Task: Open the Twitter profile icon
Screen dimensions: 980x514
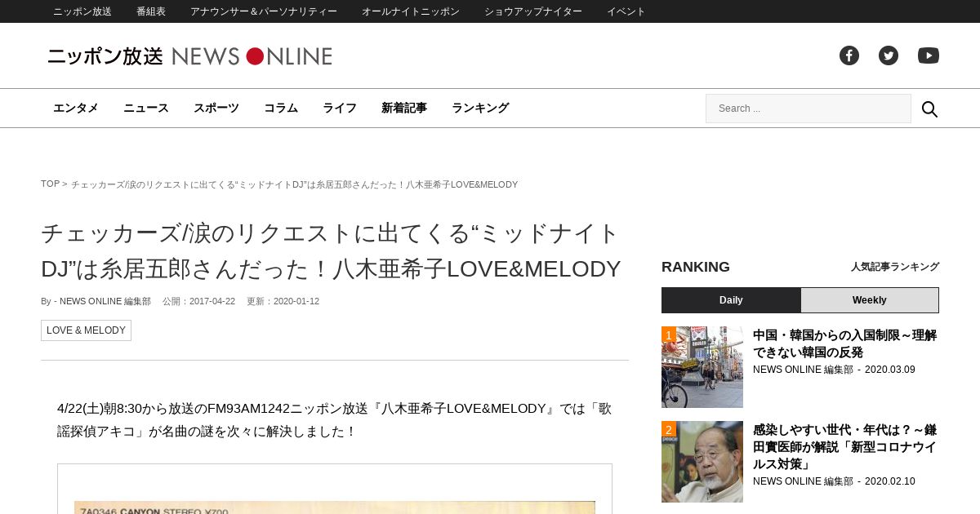Action: tap(889, 55)
